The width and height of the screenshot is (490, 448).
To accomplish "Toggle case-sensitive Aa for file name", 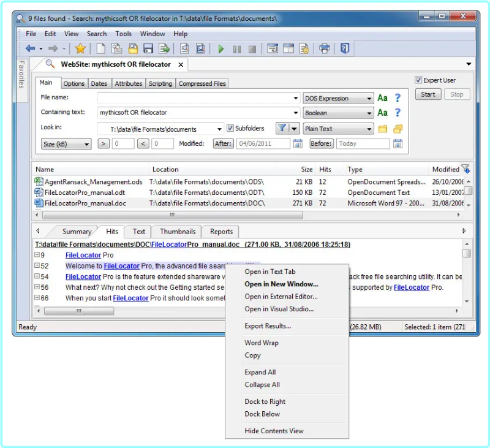I will tap(382, 98).
